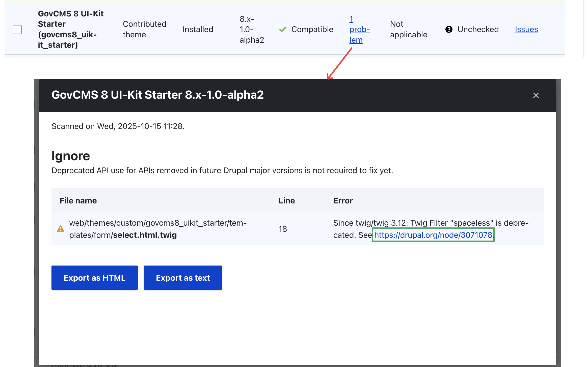Click the dialog title GovCMS 8 UI-Kit Starter 8.x-1.0-alpha2

click(157, 95)
